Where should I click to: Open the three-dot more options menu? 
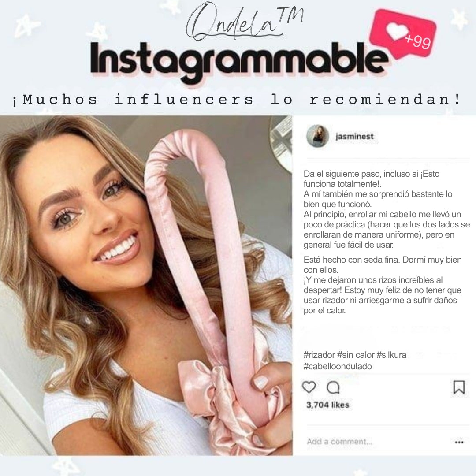pyautogui.click(x=459, y=442)
